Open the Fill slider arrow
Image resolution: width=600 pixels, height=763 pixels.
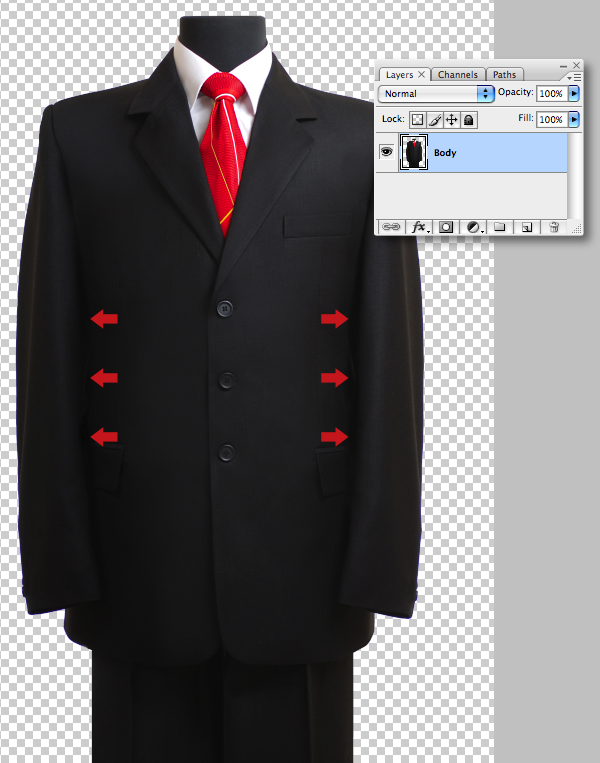click(x=574, y=119)
